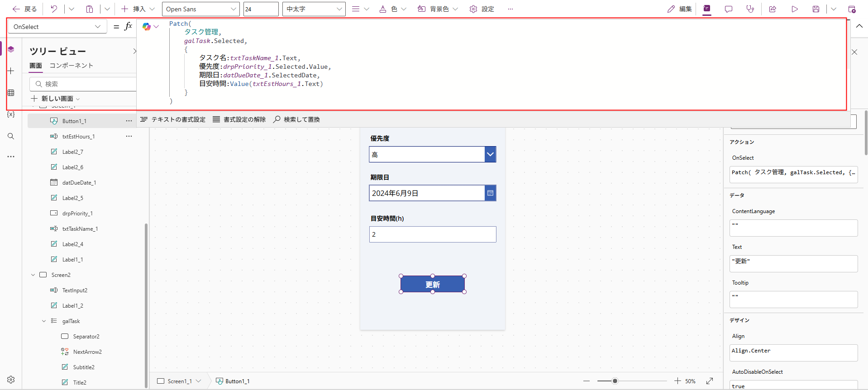Image resolution: width=868 pixels, height=390 pixels.
Task: Click the zoom slider handle
Action: pos(615,381)
